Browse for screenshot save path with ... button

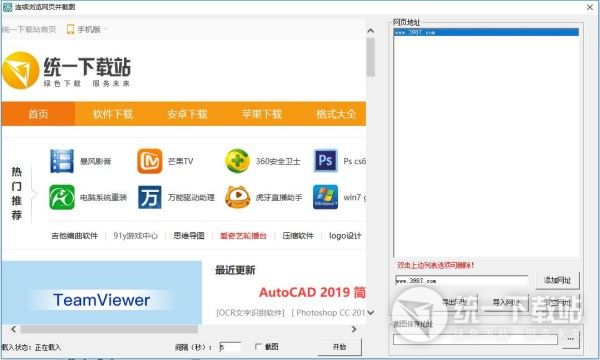point(571,339)
